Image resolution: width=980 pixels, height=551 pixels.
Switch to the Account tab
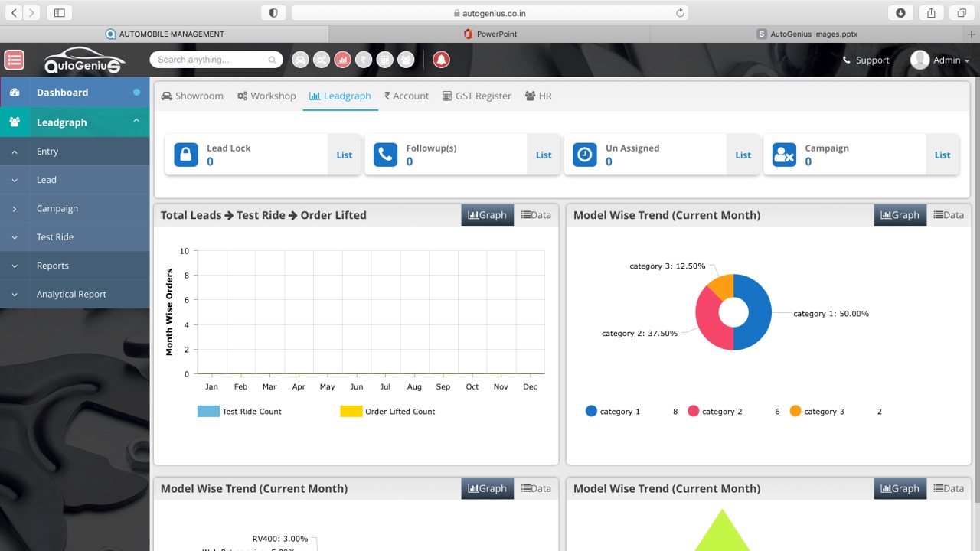coord(407,96)
